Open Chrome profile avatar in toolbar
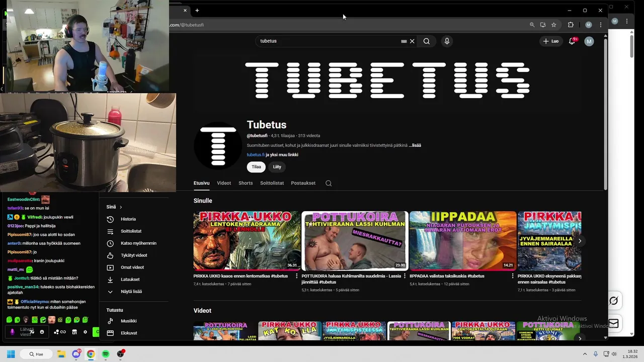Image resolution: width=644 pixels, height=362 pixels. click(589, 25)
